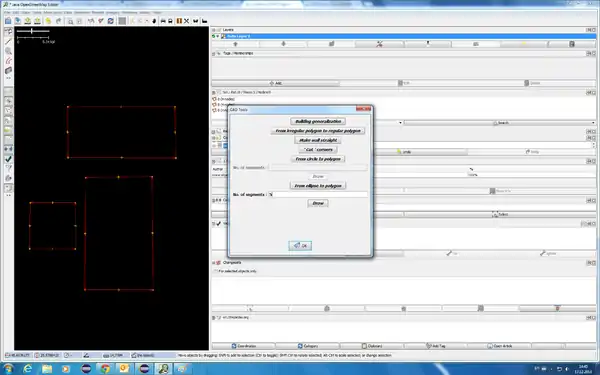Click the green checkmark validation icon
Image resolution: width=600 pixels, height=375 pixels.
click(x=8, y=158)
